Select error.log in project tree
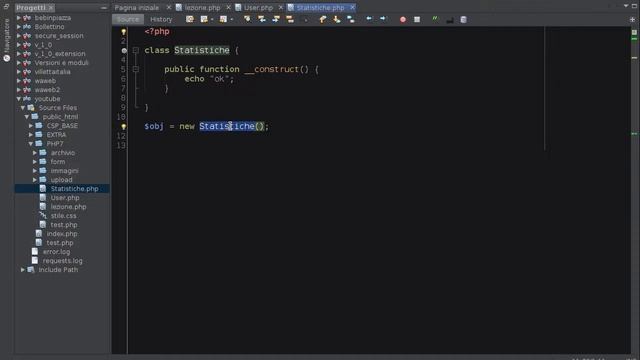This screenshot has height=360, width=640. point(56,251)
